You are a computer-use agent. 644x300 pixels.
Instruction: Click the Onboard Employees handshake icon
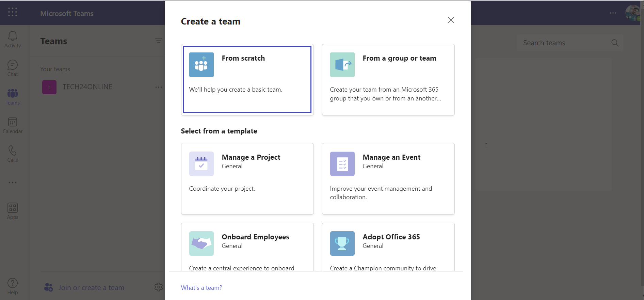pos(202,243)
